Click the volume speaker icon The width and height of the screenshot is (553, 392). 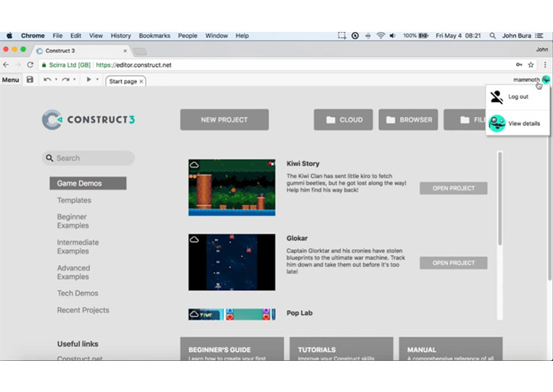coord(393,36)
